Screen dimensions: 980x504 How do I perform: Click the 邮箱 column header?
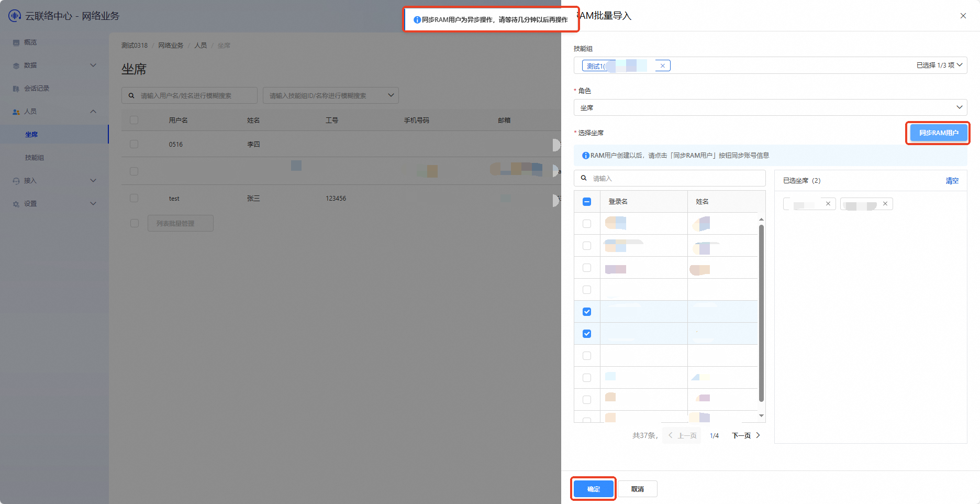coord(504,120)
